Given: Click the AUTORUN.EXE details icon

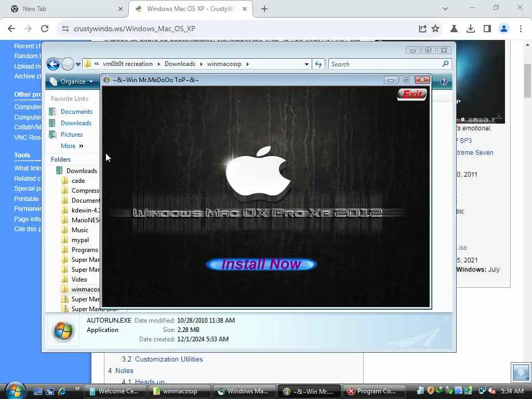Looking at the screenshot, I should click(63, 331).
